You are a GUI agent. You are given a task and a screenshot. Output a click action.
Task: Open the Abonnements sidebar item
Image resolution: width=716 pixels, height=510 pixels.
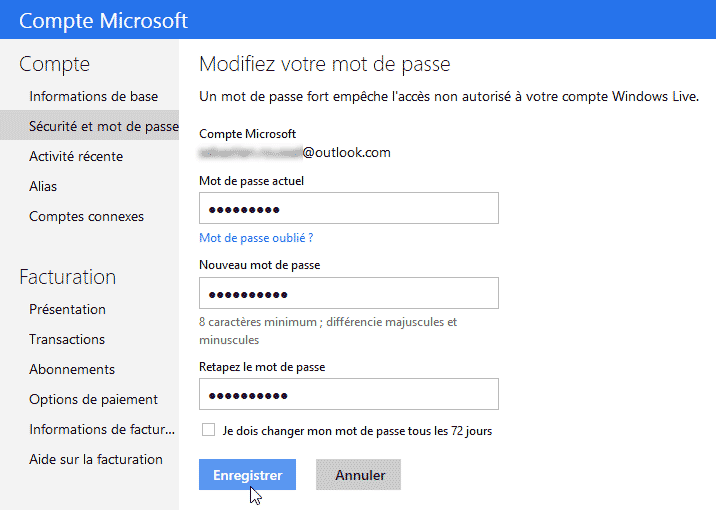pyautogui.click(x=72, y=369)
